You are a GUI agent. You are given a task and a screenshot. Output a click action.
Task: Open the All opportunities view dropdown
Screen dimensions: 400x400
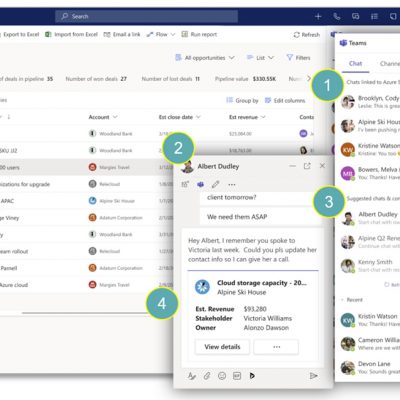205,58
